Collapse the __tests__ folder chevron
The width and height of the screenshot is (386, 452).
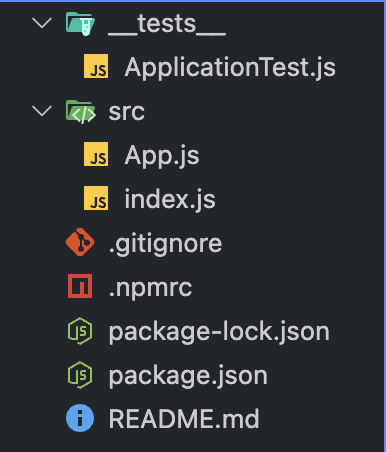pyautogui.click(x=42, y=23)
